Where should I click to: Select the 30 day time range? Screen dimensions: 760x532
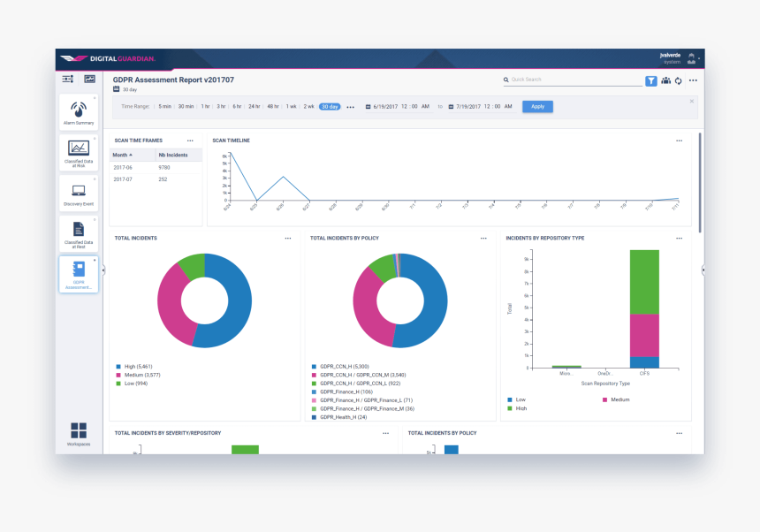tap(330, 107)
